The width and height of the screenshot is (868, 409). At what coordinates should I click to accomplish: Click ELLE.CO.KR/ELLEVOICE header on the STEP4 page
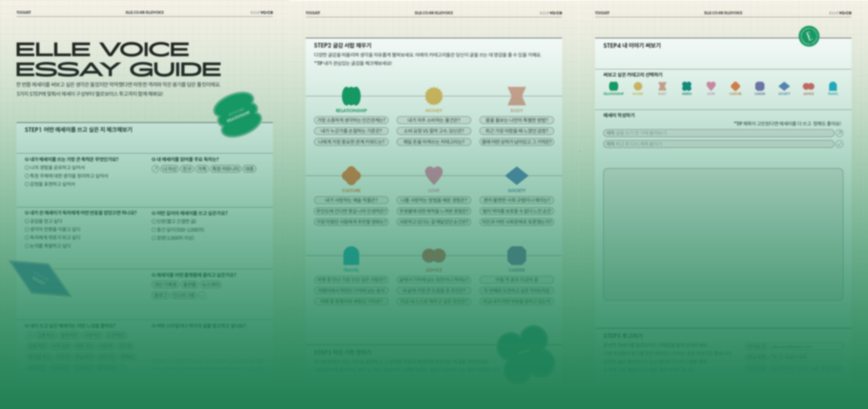723,13
